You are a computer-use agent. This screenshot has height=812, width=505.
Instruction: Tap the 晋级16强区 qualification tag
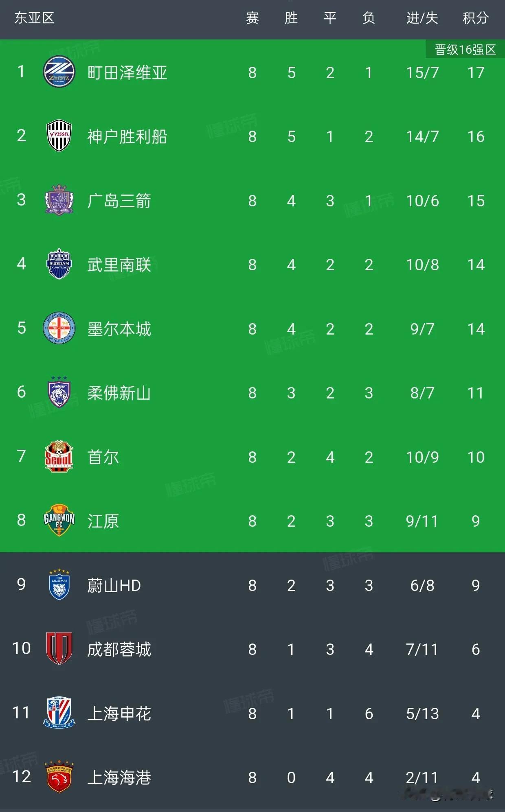pyautogui.click(x=465, y=50)
